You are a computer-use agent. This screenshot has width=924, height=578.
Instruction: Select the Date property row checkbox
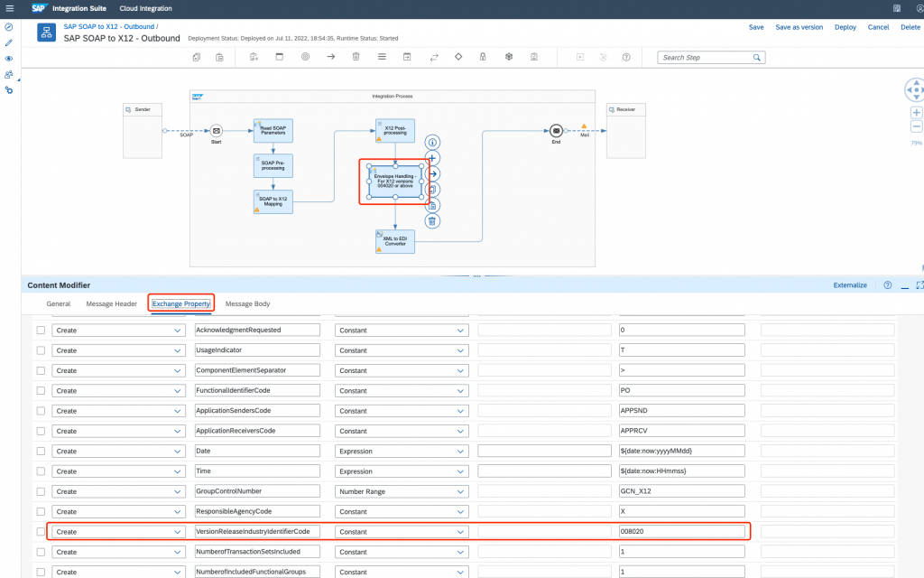point(41,452)
